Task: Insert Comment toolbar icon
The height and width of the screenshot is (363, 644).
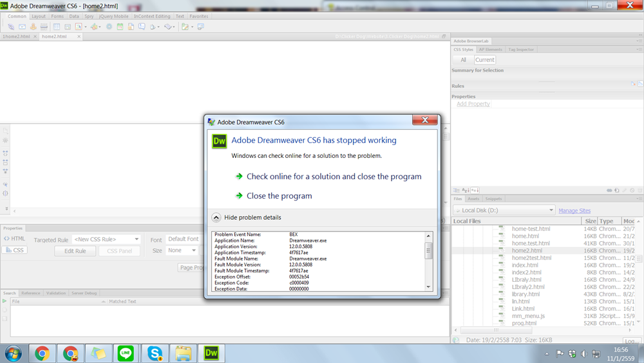Action: point(142,26)
